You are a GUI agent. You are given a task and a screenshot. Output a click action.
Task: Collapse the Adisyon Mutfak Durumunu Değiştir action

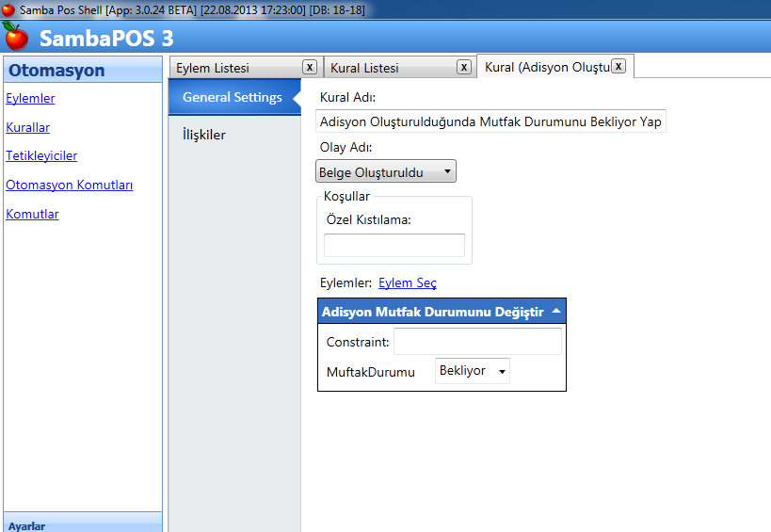point(556,312)
